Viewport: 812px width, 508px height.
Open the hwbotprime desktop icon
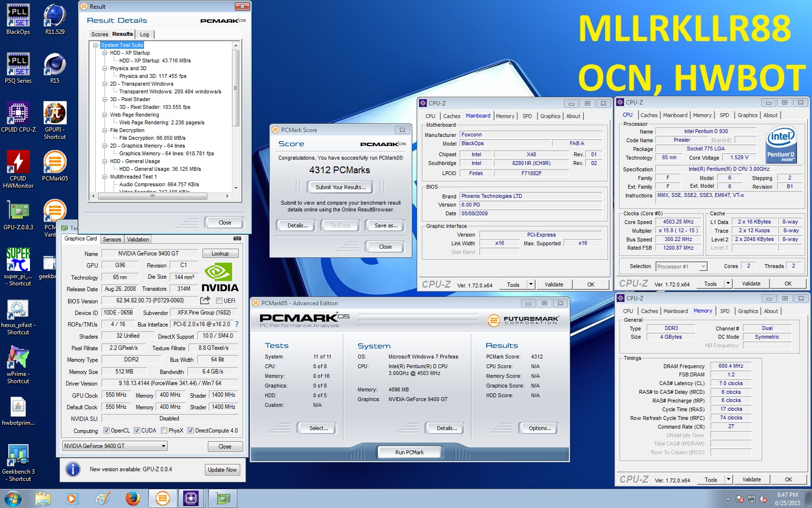point(18,412)
